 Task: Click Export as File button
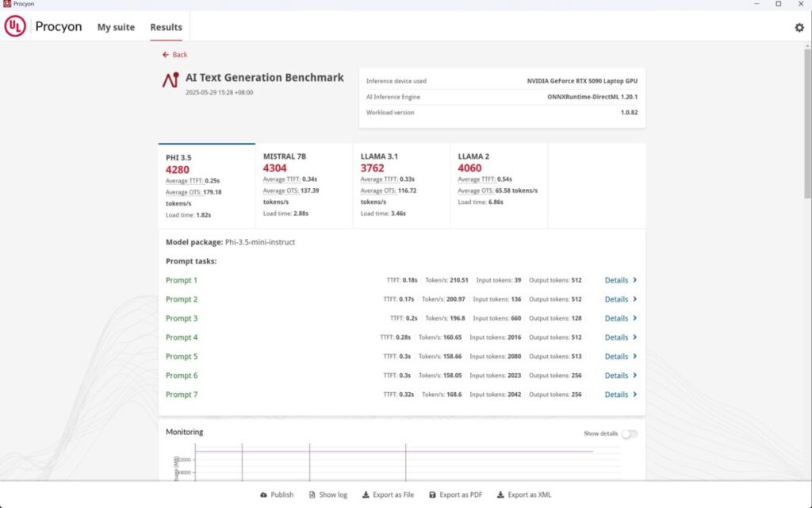coord(388,495)
